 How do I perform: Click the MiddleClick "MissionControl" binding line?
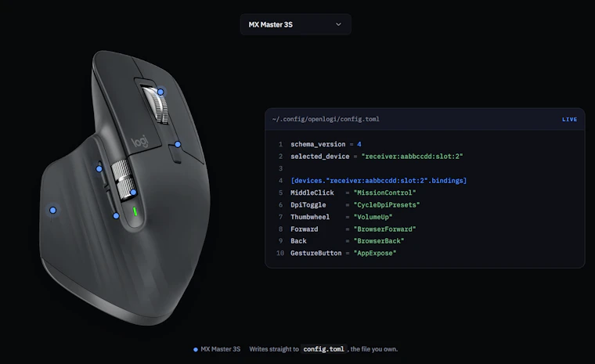[353, 193]
